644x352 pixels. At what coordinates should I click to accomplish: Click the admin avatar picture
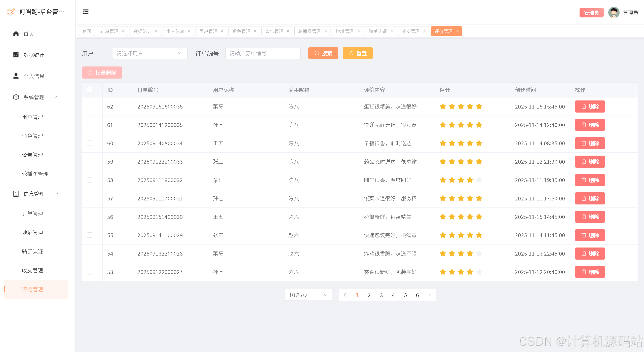point(614,13)
